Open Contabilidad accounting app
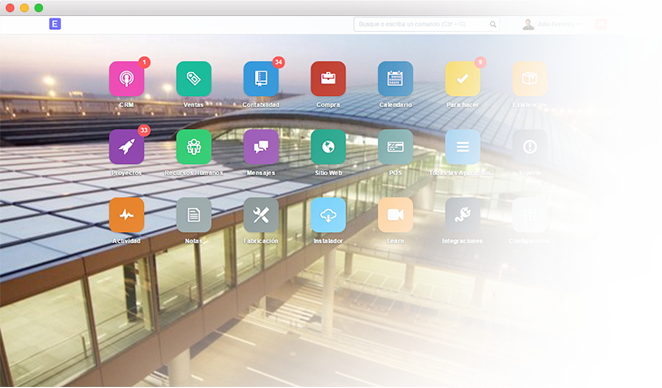The height and width of the screenshot is (388, 662). (x=261, y=79)
